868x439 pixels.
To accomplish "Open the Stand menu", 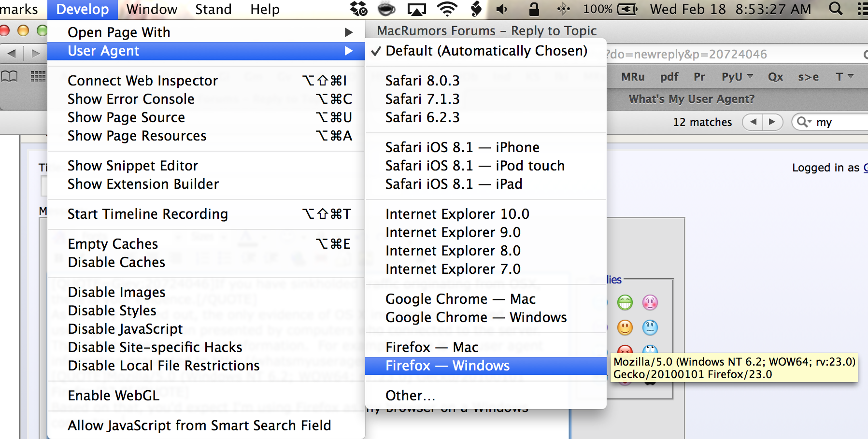I will point(213,9).
